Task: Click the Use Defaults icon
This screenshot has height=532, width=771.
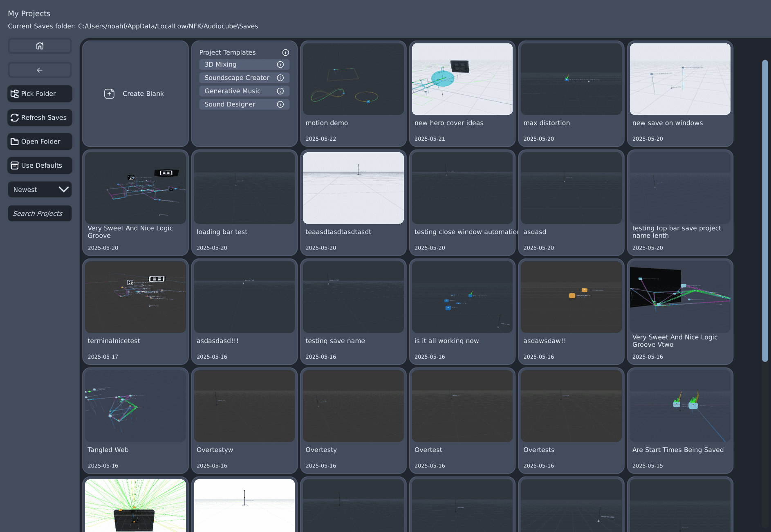Action: pos(15,166)
